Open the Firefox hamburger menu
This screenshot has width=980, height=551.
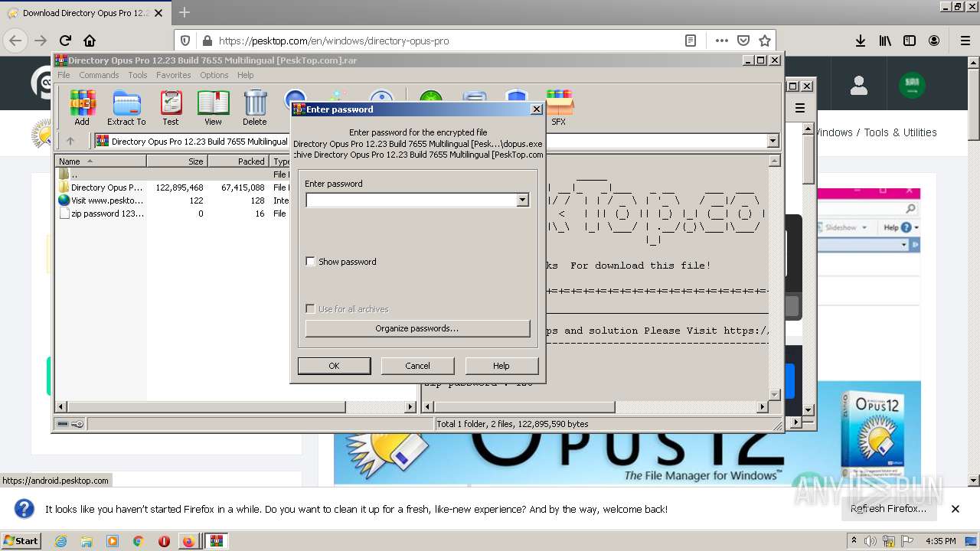965,41
